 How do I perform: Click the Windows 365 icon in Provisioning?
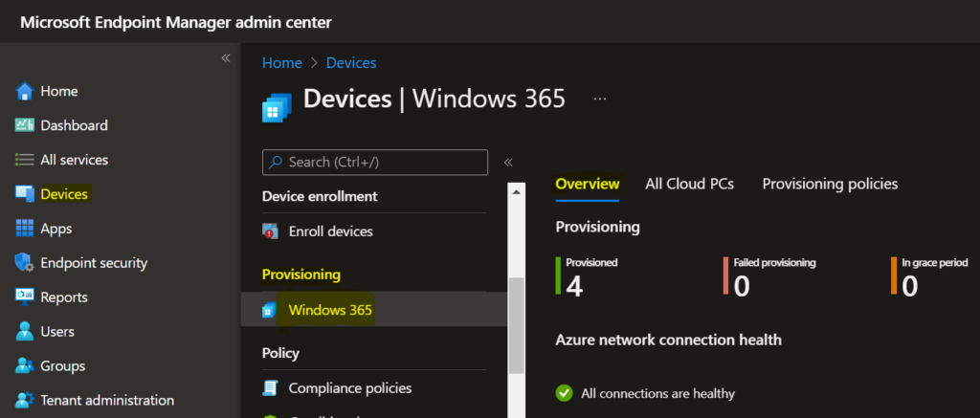269,309
